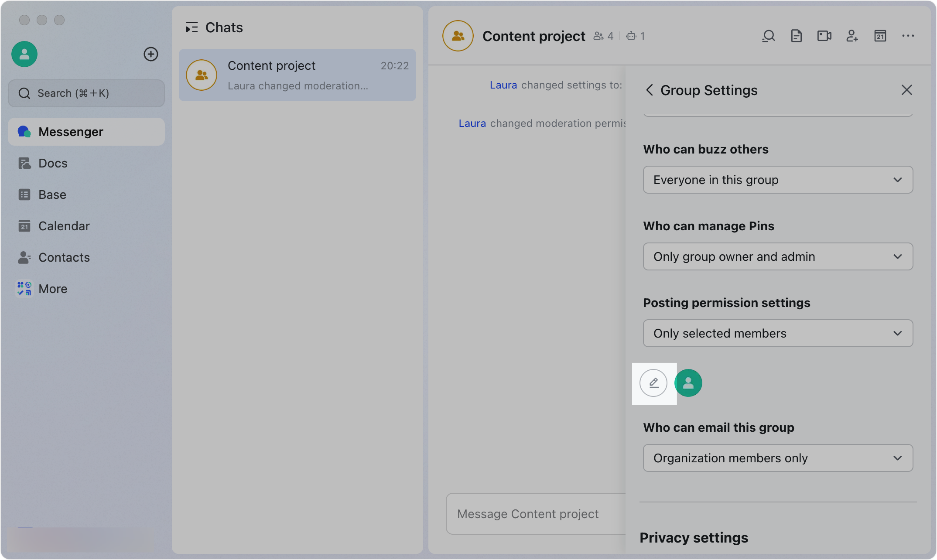
Task: Open the Who can buzz others dropdown
Action: (778, 180)
